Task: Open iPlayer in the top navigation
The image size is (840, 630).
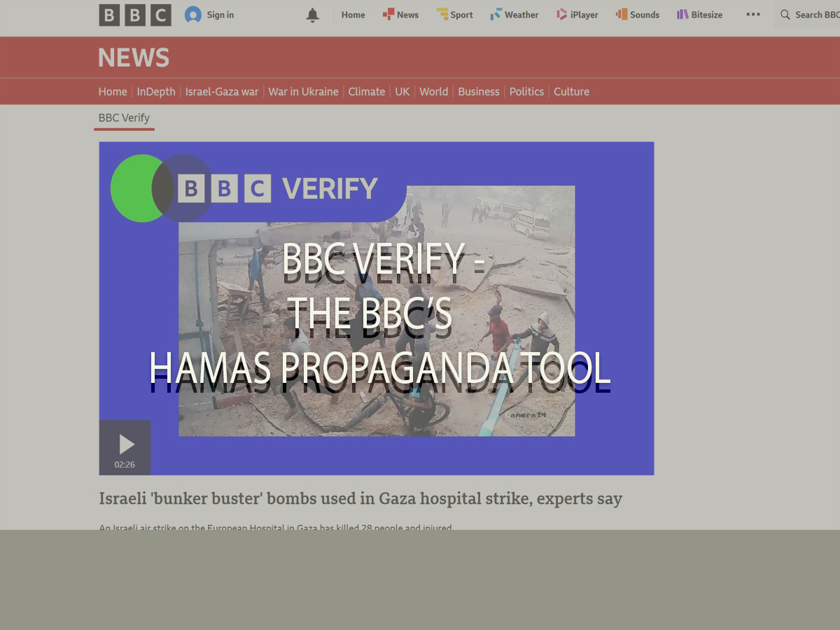Action: (584, 15)
